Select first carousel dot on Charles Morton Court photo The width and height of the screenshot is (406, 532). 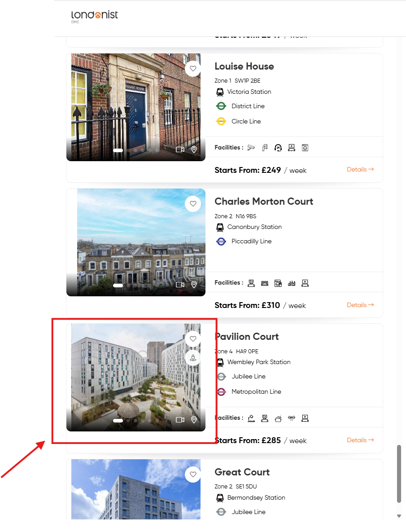click(118, 286)
